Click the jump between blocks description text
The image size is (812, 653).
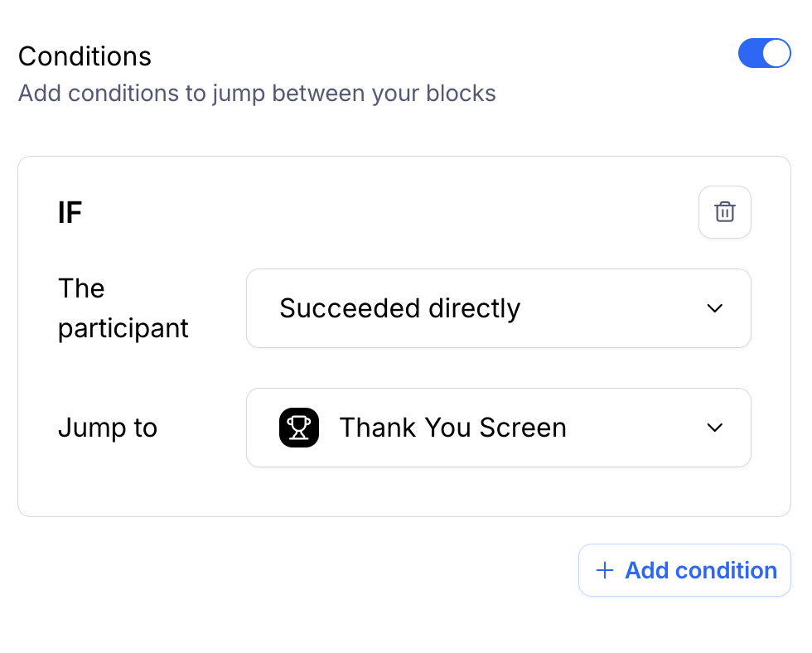257,93
